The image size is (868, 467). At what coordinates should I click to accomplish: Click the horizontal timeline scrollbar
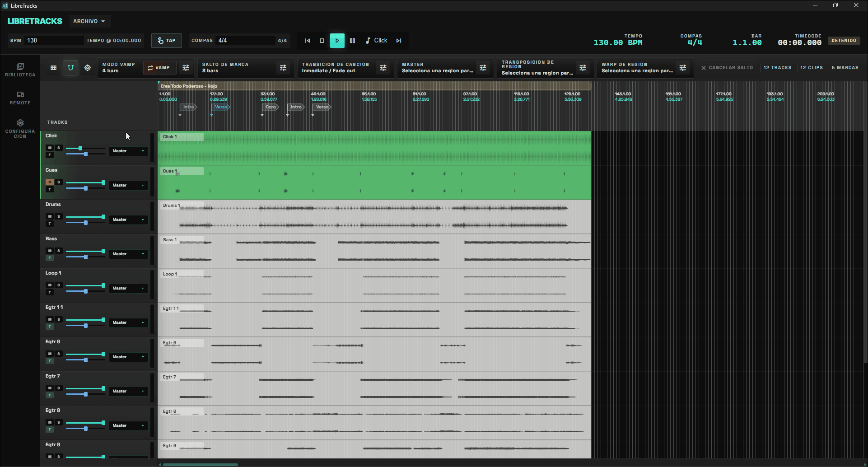200,464
